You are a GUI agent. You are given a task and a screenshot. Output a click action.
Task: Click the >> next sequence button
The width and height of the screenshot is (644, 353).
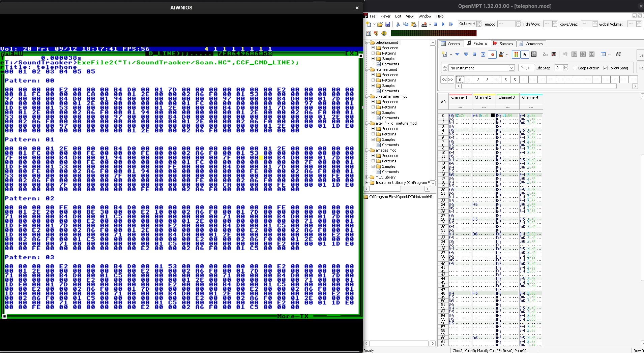tap(450, 80)
